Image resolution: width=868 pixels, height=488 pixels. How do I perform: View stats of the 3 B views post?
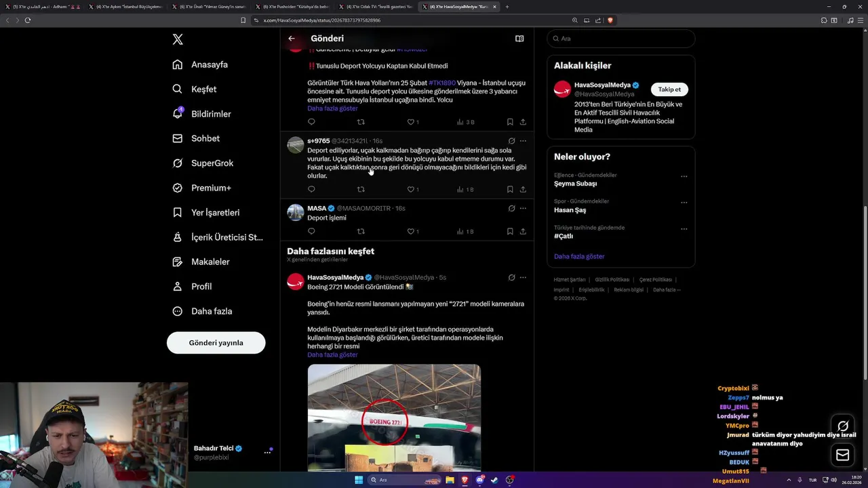(465, 122)
